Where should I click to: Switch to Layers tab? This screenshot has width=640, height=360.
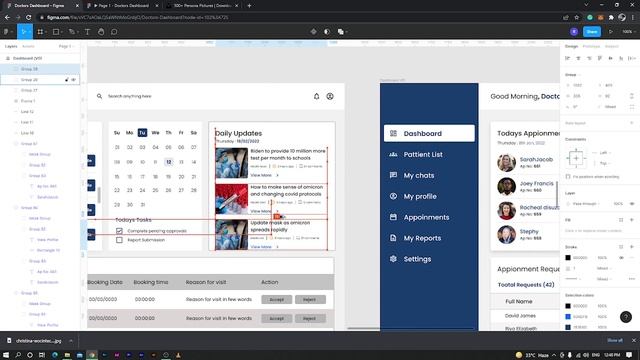pos(11,47)
